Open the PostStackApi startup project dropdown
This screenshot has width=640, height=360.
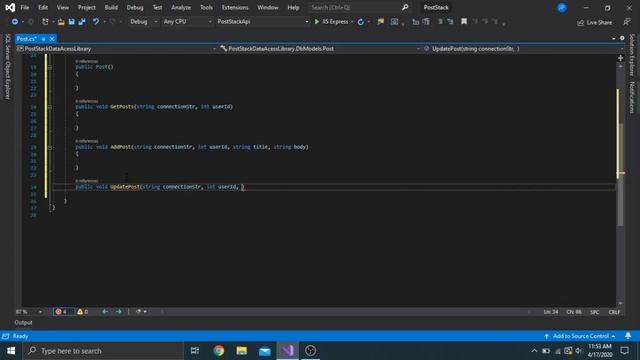(262, 22)
